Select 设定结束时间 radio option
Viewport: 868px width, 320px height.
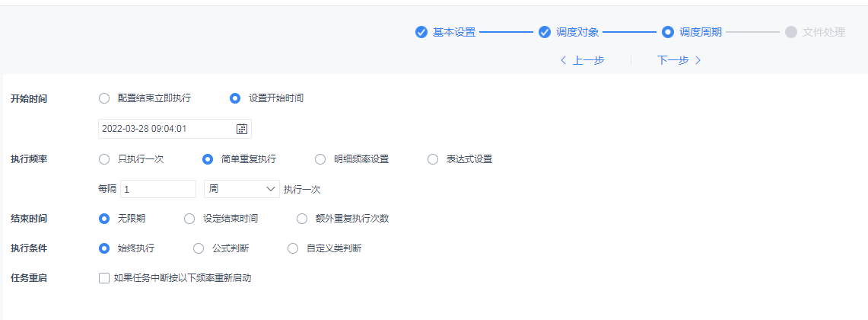pos(189,219)
